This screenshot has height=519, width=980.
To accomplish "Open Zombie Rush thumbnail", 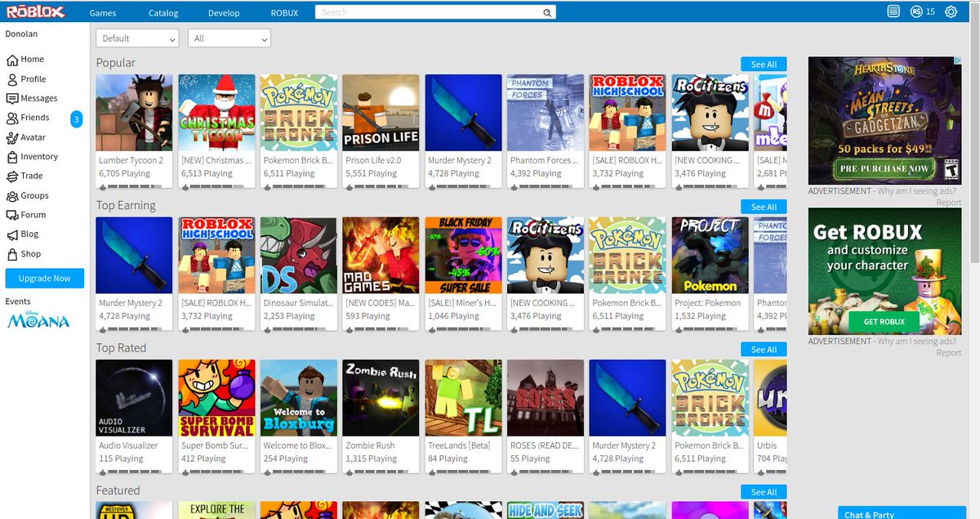I will pos(381,398).
